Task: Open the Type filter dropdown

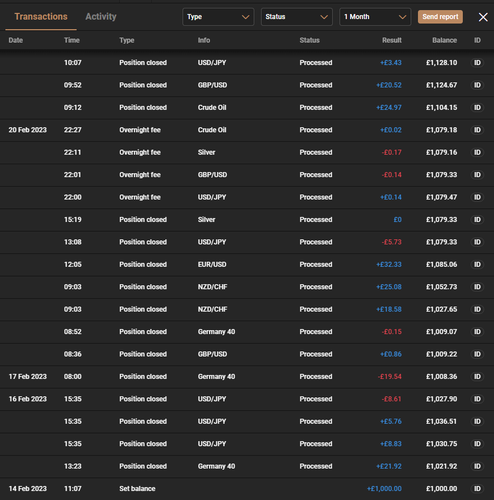Action: 218,17
